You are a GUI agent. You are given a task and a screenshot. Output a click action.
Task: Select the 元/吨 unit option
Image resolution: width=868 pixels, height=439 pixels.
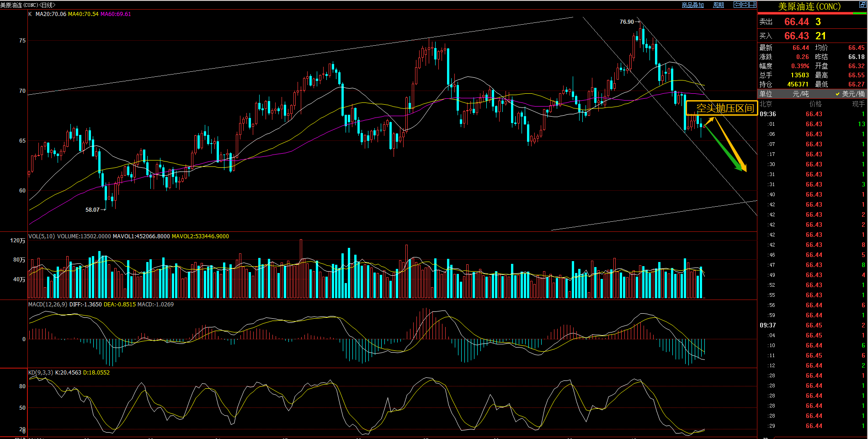[800, 94]
